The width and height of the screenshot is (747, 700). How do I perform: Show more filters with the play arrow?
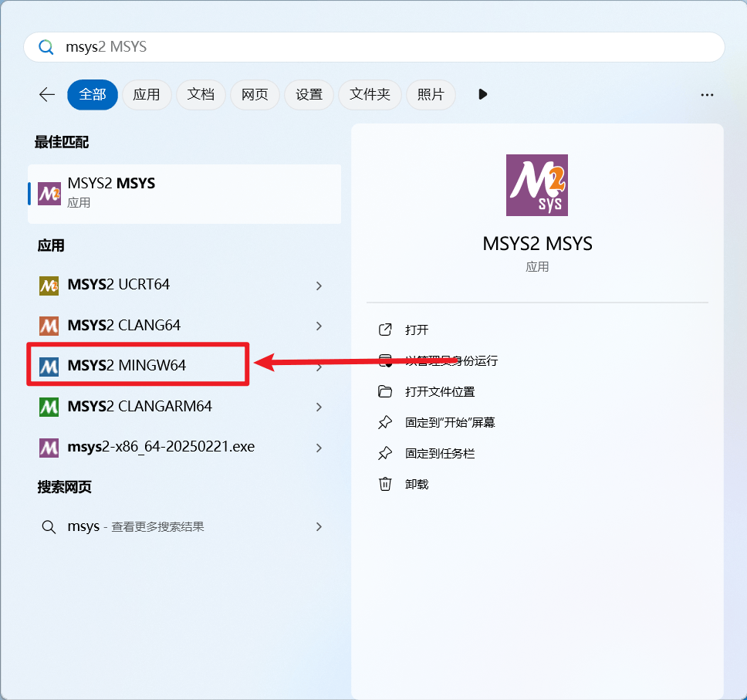click(x=482, y=94)
